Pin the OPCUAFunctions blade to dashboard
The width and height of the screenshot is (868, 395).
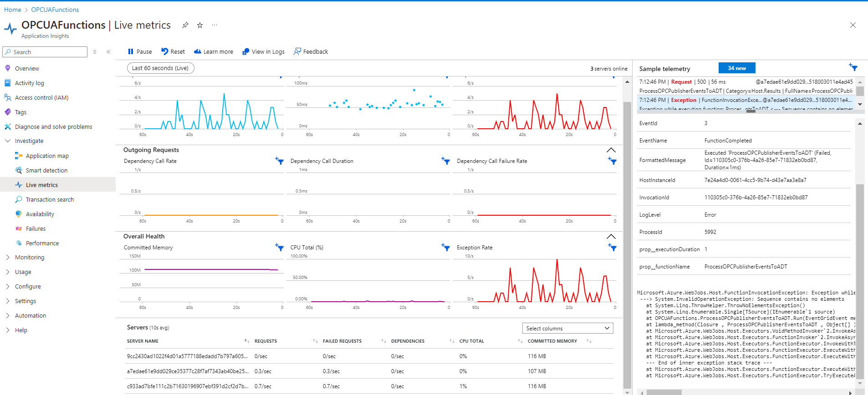pyautogui.click(x=185, y=25)
